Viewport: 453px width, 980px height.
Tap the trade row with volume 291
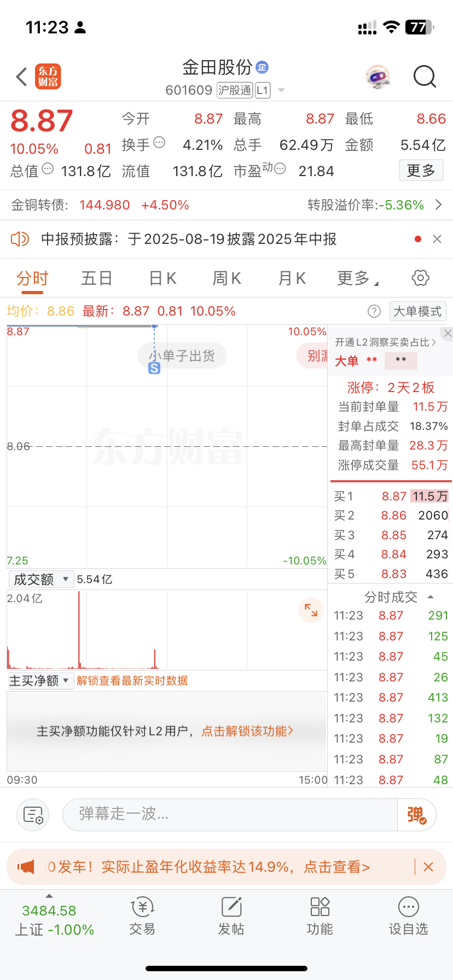[x=391, y=616]
